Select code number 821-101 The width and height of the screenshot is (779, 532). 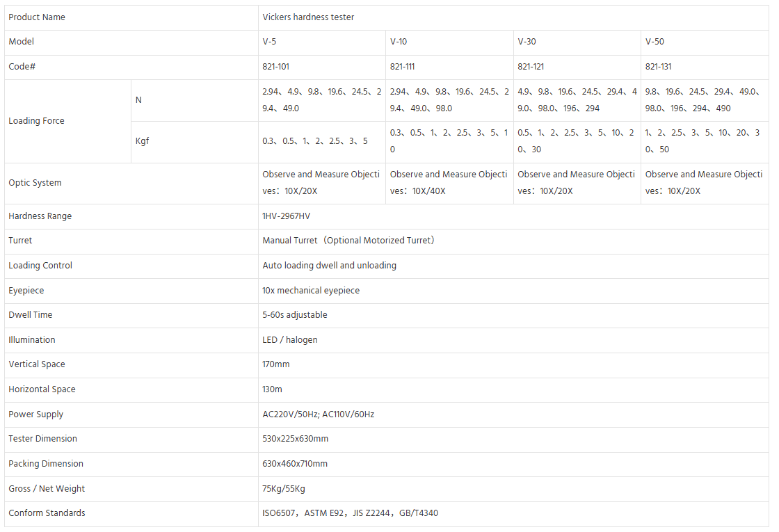coord(275,67)
